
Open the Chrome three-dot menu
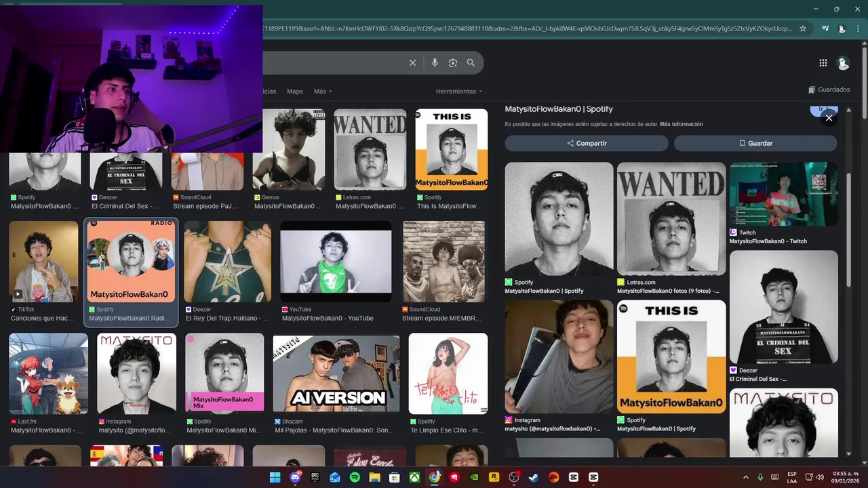click(x=858, y=28)
